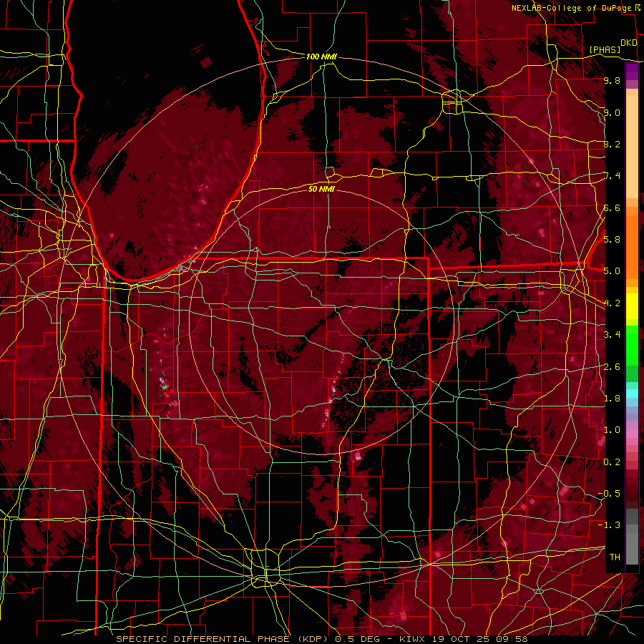This screenshot has width=644, height=644.
Task: Select the 0.2 value on color scale
Action: (x=612, y=462)
